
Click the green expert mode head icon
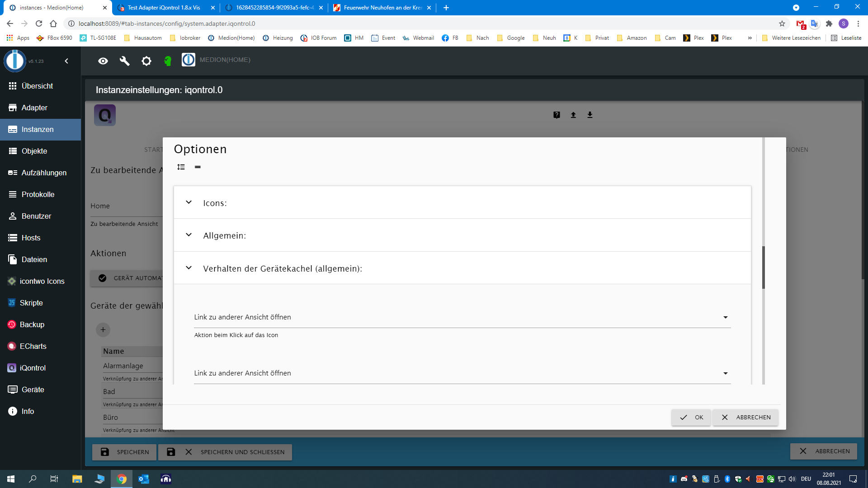tap(168, 61)
